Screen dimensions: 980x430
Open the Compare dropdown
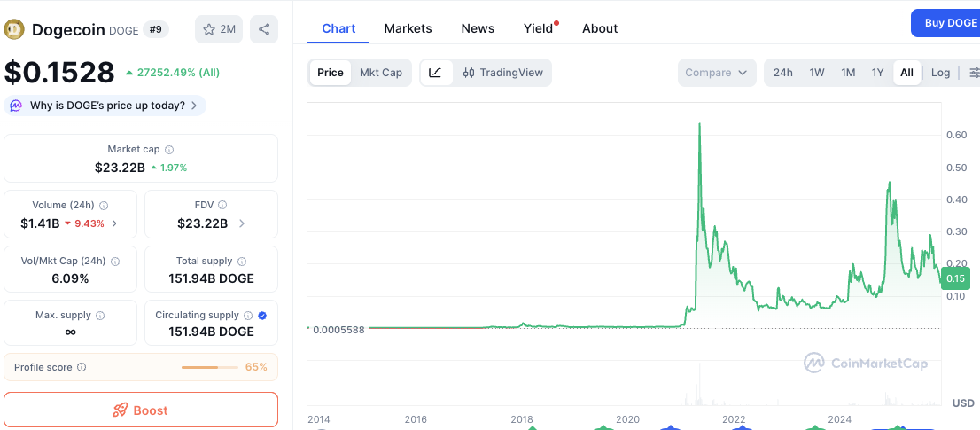[x=716, y=73]
